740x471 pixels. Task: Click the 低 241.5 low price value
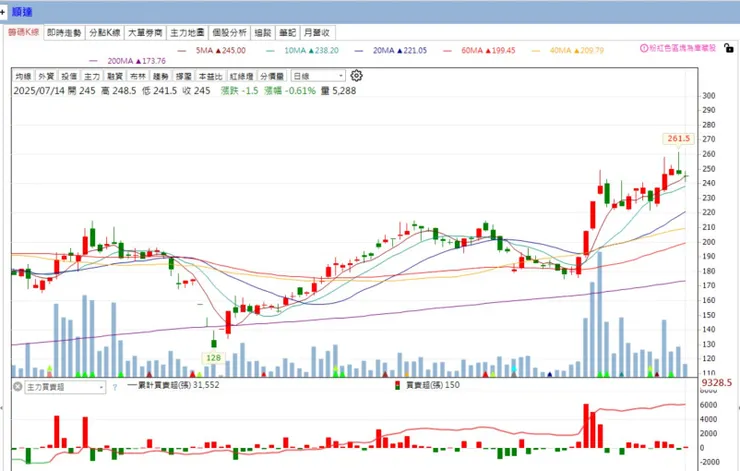(160, 91)
